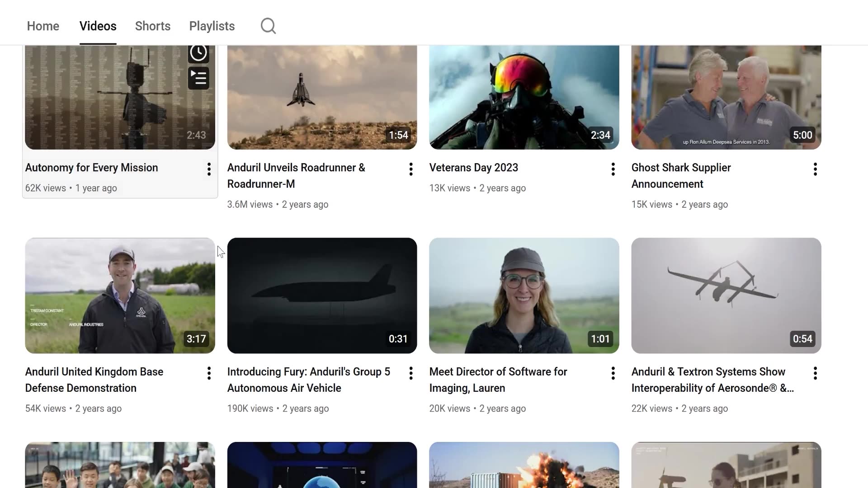Play the Veterans Day 2023 pilot thumbnail

pos(524,97)
